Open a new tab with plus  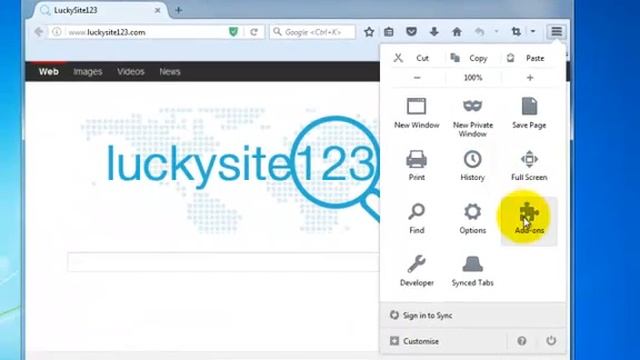point(178,10)
